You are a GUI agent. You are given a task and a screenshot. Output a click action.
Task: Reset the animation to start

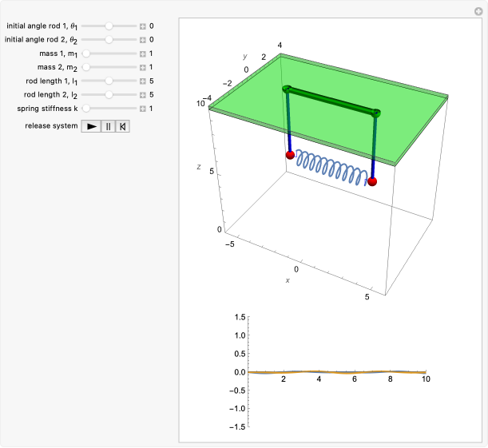pyautogui.click(x=122, y=126)
